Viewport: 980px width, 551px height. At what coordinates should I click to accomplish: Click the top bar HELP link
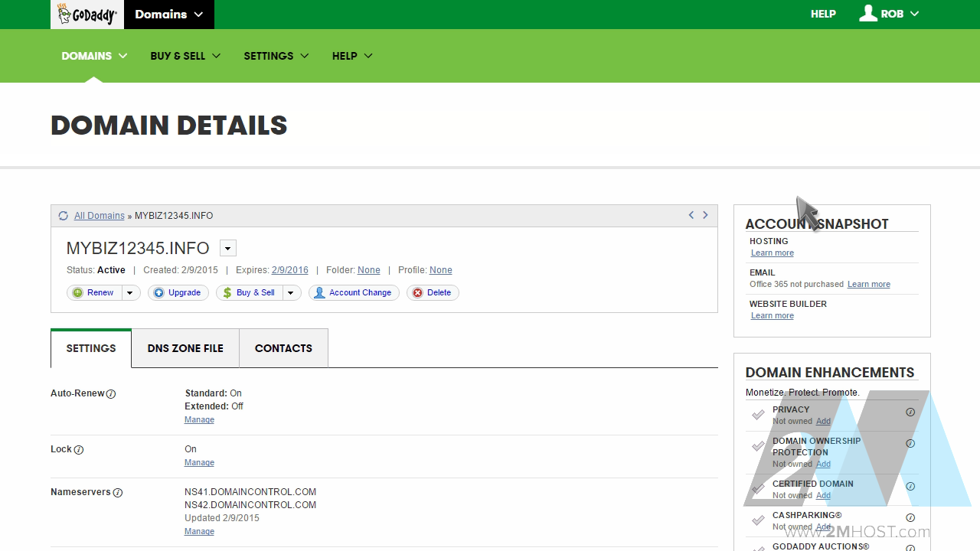[823, 14]
